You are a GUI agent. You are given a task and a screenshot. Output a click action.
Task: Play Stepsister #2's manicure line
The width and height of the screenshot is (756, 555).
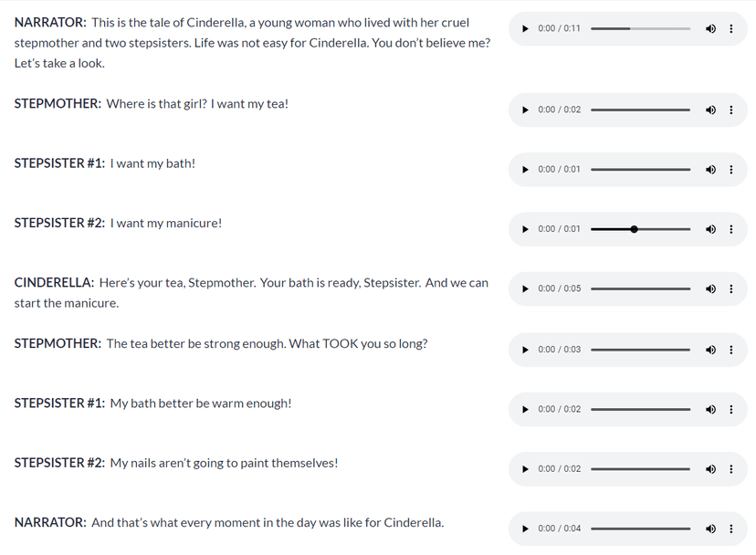pyautogui.click(x=525, y=228)
